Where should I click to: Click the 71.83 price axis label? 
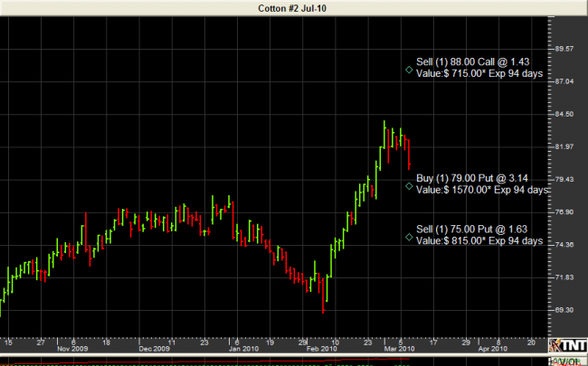tap(564, 277)
